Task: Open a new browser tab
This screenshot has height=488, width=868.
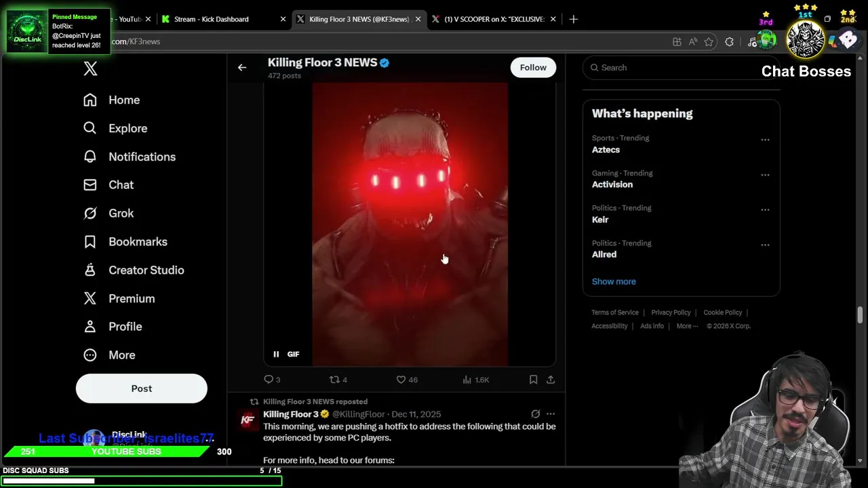Action: (574, 19)
